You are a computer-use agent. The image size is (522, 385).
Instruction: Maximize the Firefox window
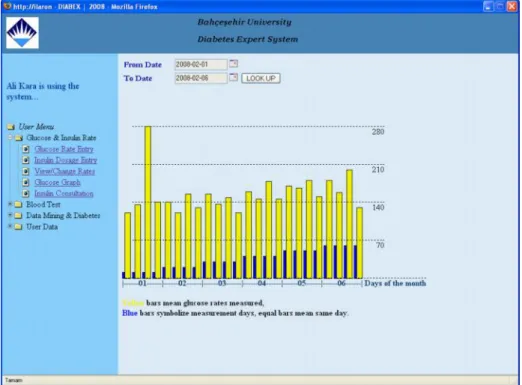[x=500, y=6]
